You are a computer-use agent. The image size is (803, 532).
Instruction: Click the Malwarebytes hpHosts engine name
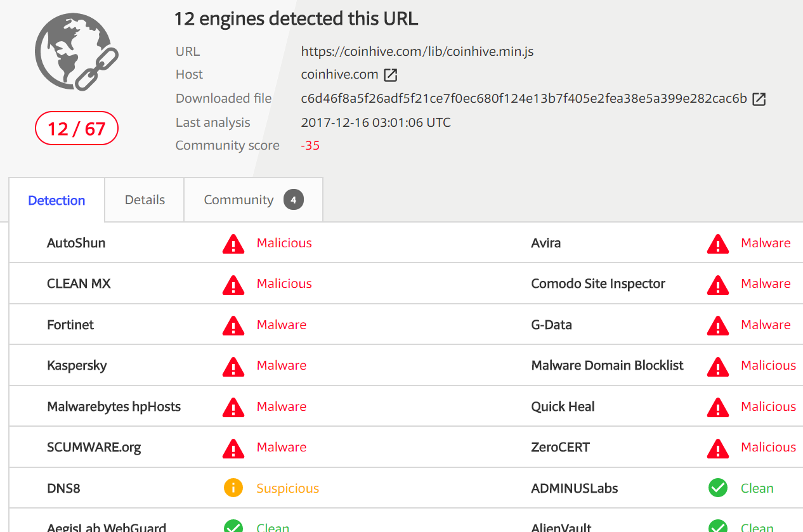pos(114,406)
